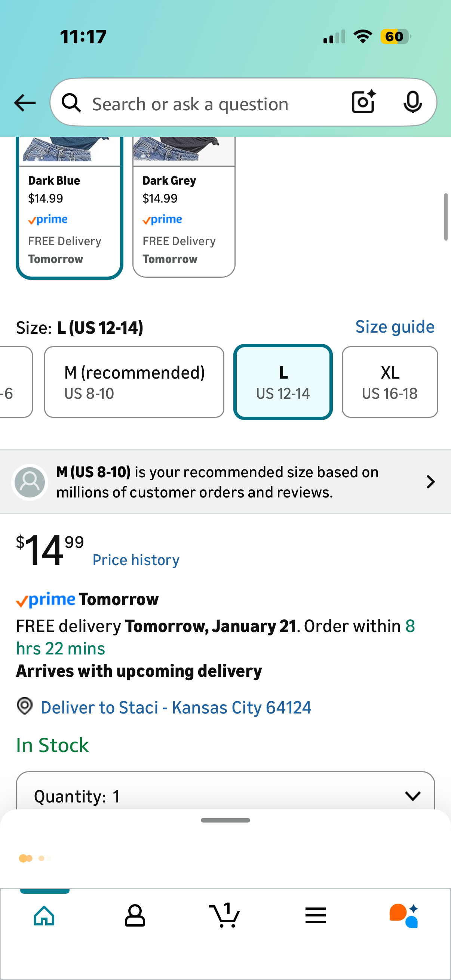
Task: Tap the back arrow icon
Action: pos(25,103)
